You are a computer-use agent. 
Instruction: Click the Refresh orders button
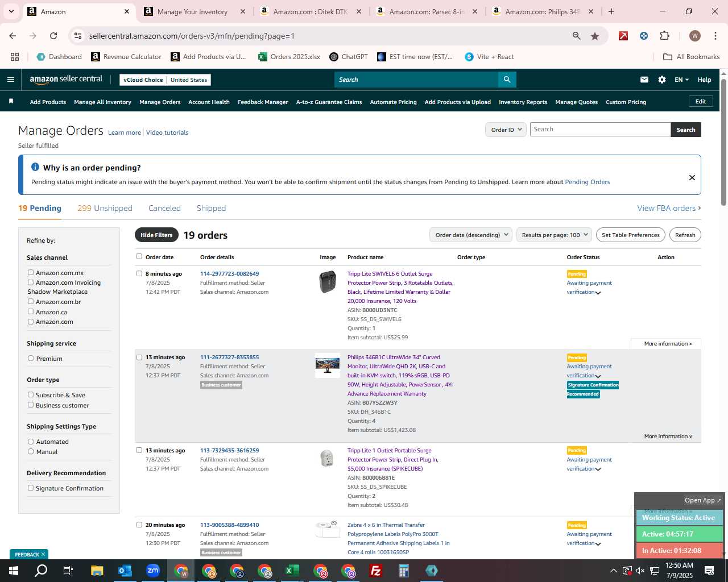pyautogui.click(x=685, y=235)
